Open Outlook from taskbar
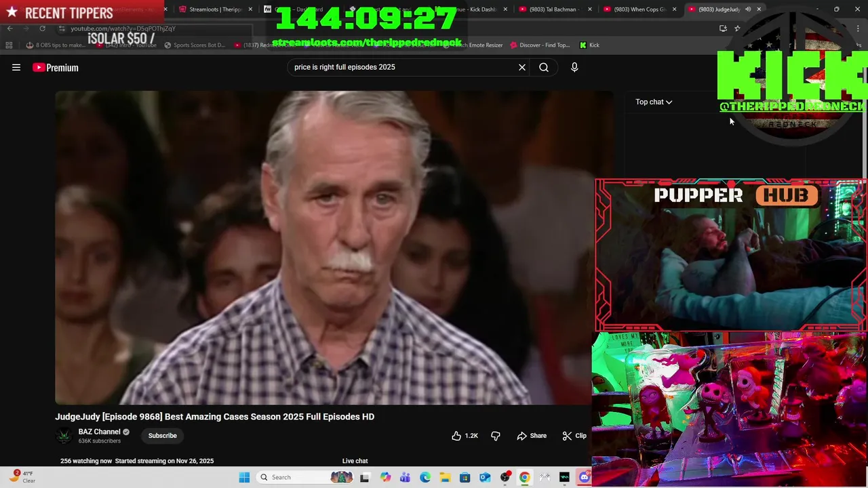 coord(485,477)
